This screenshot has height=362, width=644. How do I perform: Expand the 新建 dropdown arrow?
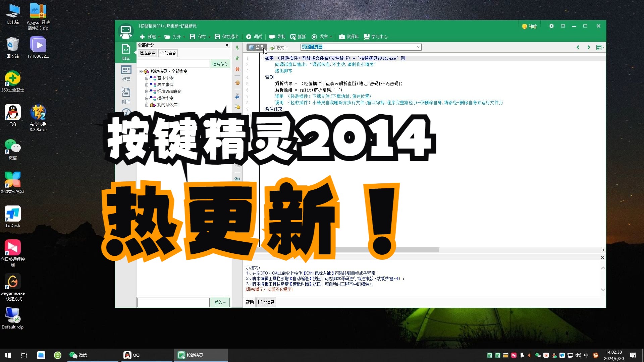tap(159, 37)
